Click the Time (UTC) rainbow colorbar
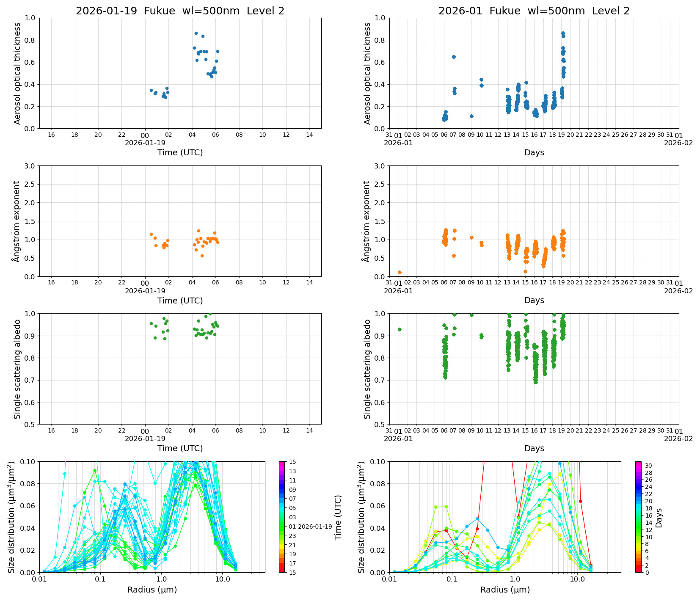Image resolution: width=700 pixels, height=601 pixels. [282, 516]
